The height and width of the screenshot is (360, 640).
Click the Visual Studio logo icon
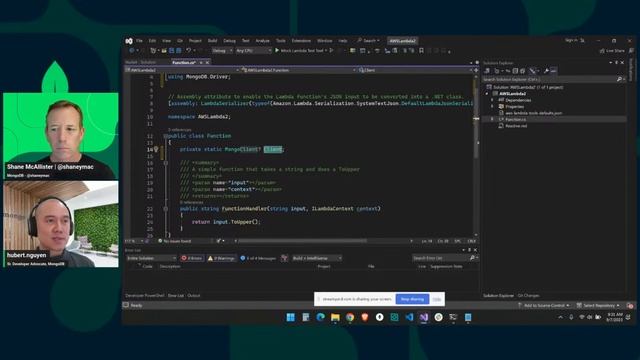[129, 41]
